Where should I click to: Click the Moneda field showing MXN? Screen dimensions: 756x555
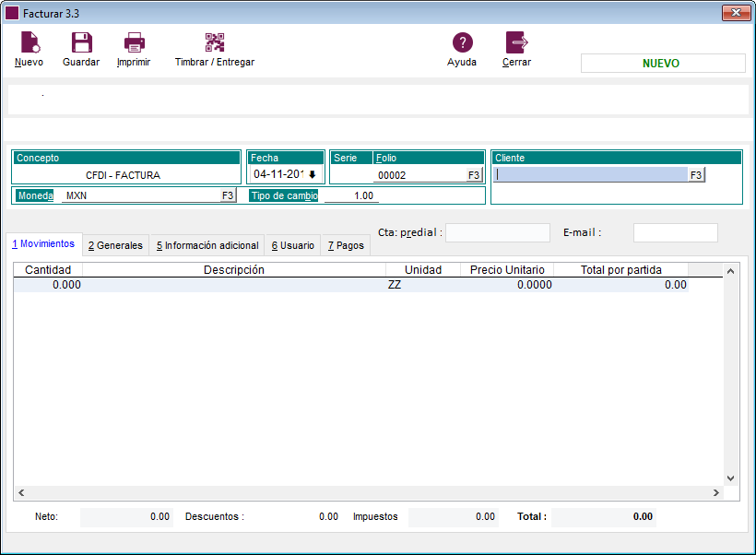(x=141, y=195)
